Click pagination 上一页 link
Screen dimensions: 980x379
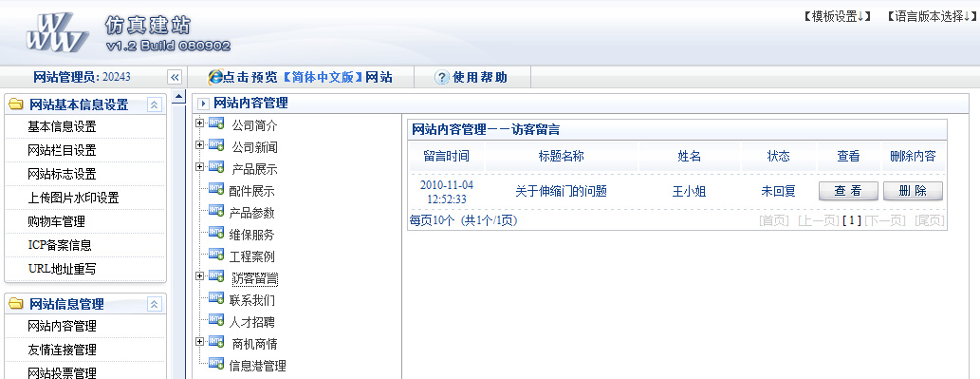point(819,220)
